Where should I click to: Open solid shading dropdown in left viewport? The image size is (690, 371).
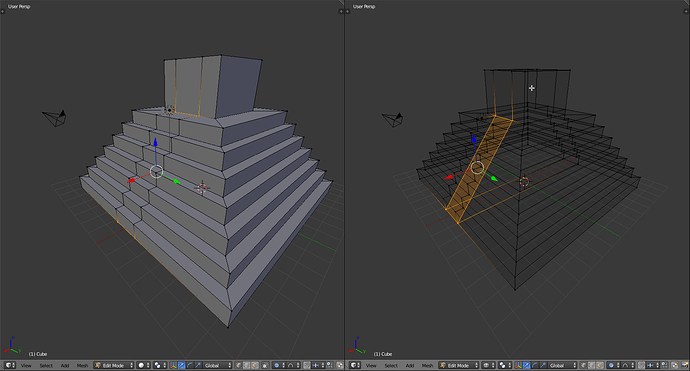click(x=144, y=365)
